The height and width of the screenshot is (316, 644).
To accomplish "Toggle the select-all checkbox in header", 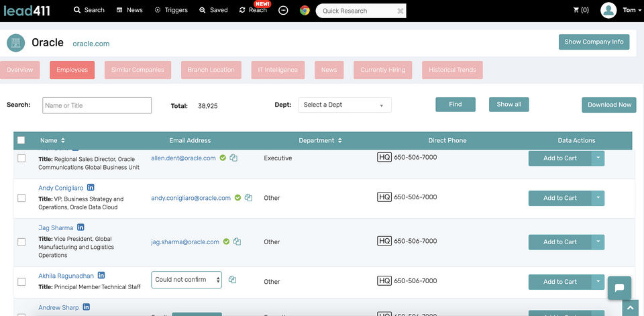I will coord(21,140).
